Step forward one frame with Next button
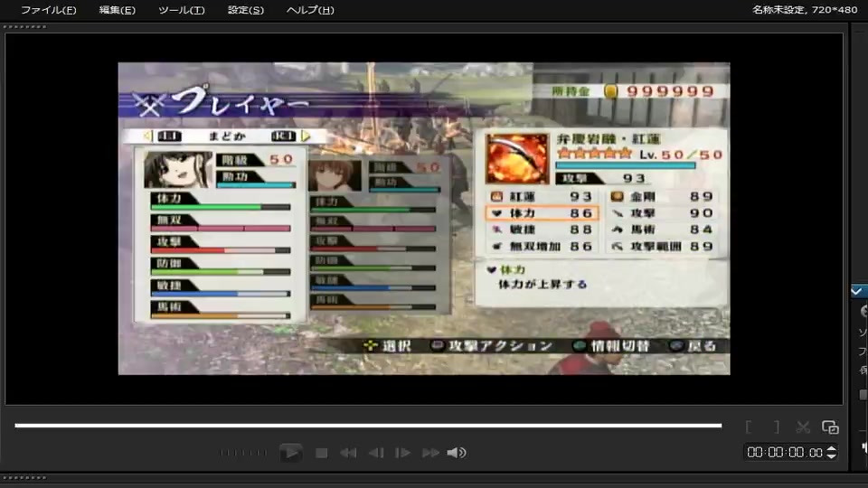The width and height of the screenshot is (868, 488). click(402, 453)
